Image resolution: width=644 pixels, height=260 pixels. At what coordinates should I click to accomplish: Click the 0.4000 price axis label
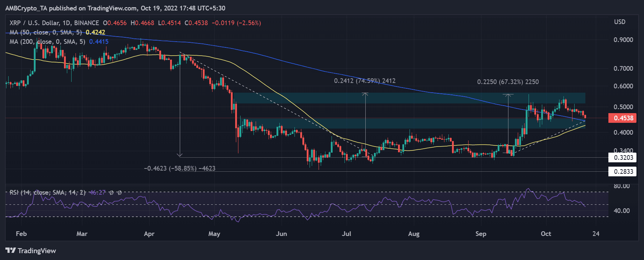click(623, 133)
